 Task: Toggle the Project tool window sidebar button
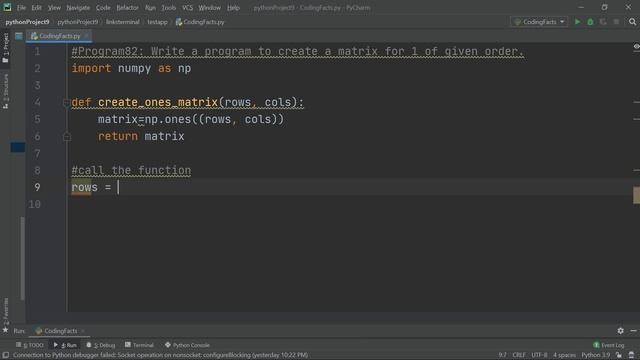(x=6, y=48)
